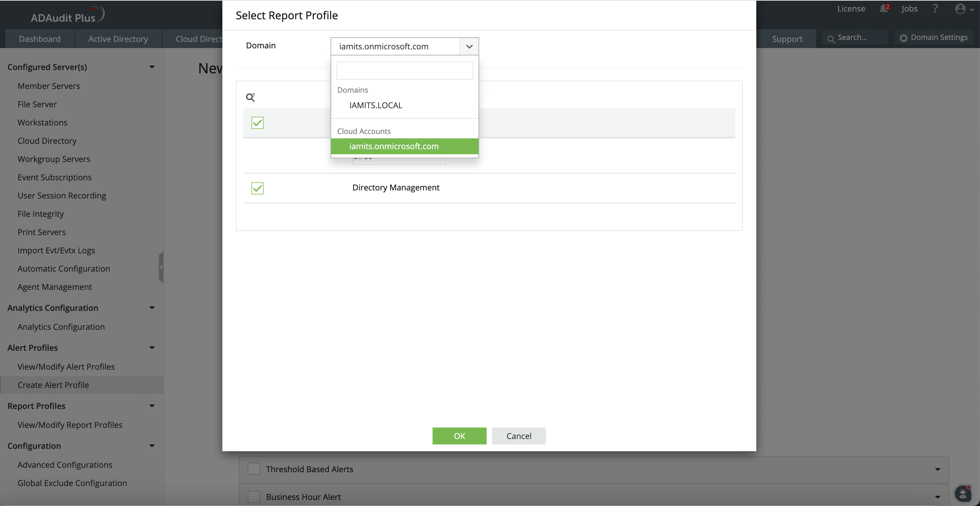Open the help question mark icon
This screenshot has height=506, width=980.
(x=935, y=8)
